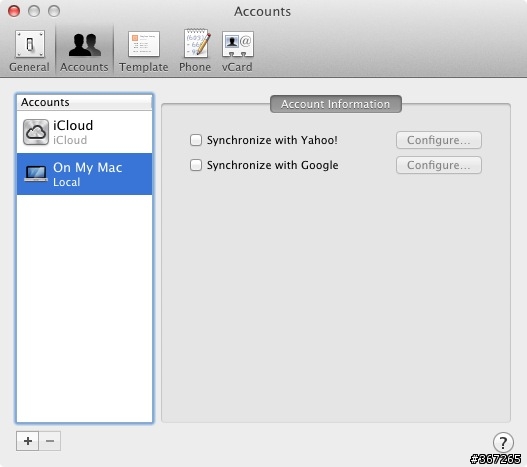
Task: Open the vCard preferences pane
Action: [x=237, y=51]
